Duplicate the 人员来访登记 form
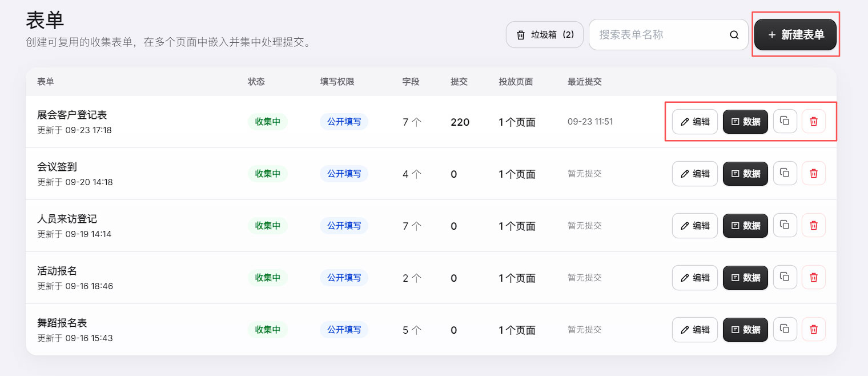 click(x=785, y=225)
